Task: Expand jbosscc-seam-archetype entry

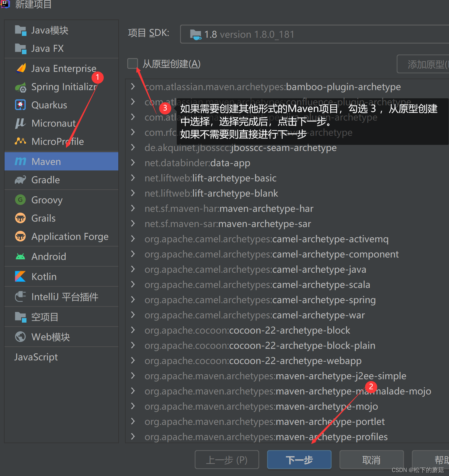Action: click(133, 147)
